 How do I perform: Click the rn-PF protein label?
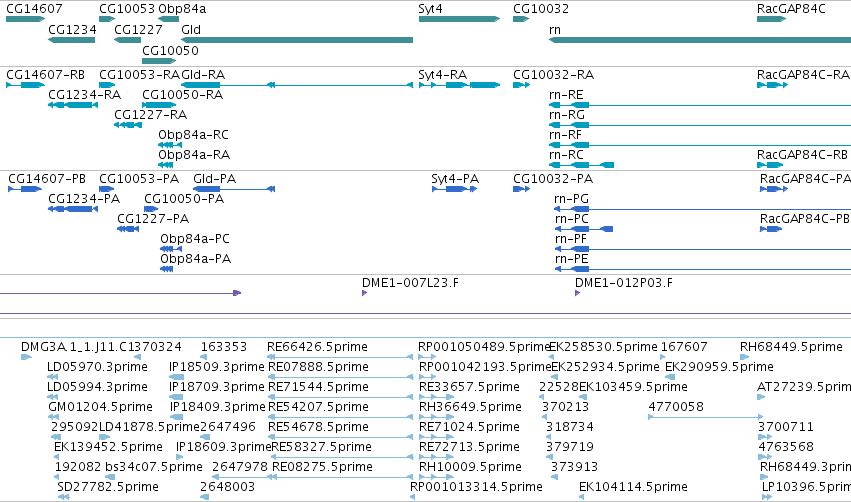[x=570, y=239]
